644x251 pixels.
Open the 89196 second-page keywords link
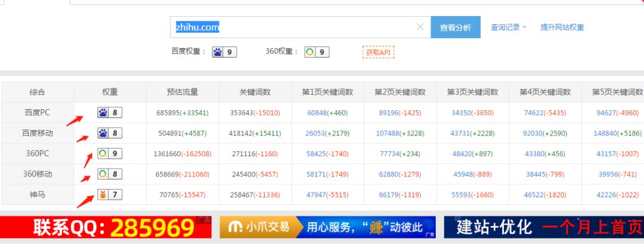(x=389, y=113)
